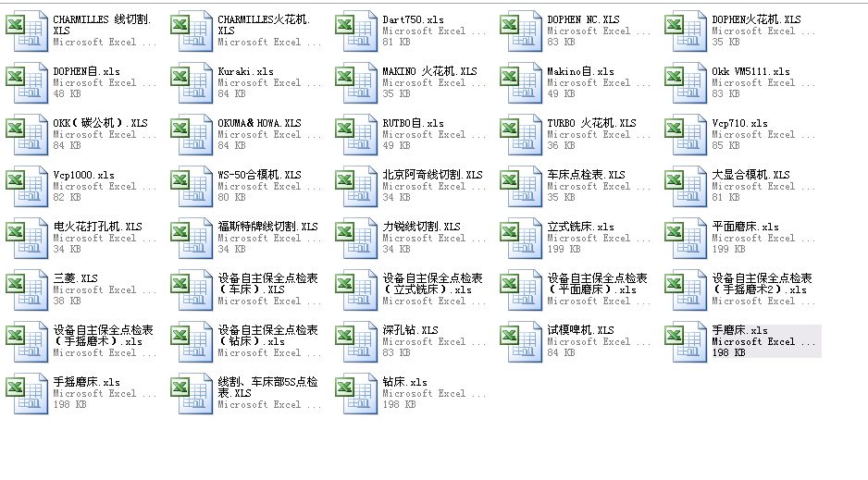The image size is (868, 480).
Task: Click file name 设备自主保全点检表(手摇磨术2).xls
Action: pos(762,284)
